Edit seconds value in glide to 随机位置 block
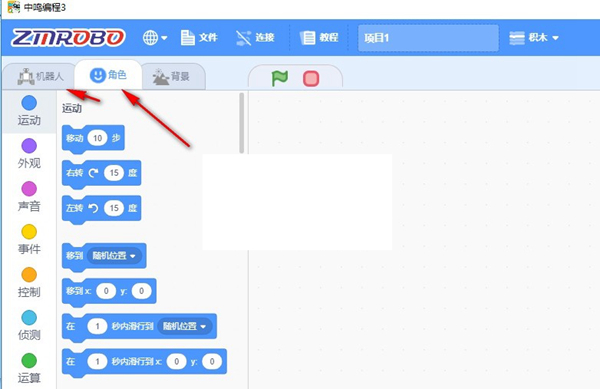This screenshot has height=389, width=600. click(97, 326)
